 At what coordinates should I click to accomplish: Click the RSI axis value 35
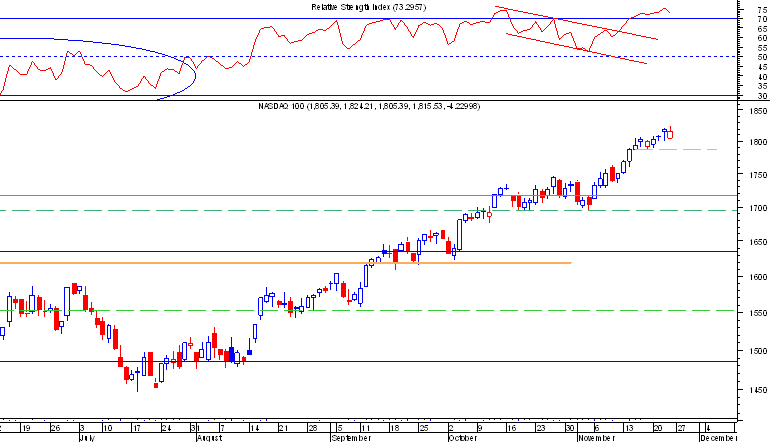click(762, 86)
